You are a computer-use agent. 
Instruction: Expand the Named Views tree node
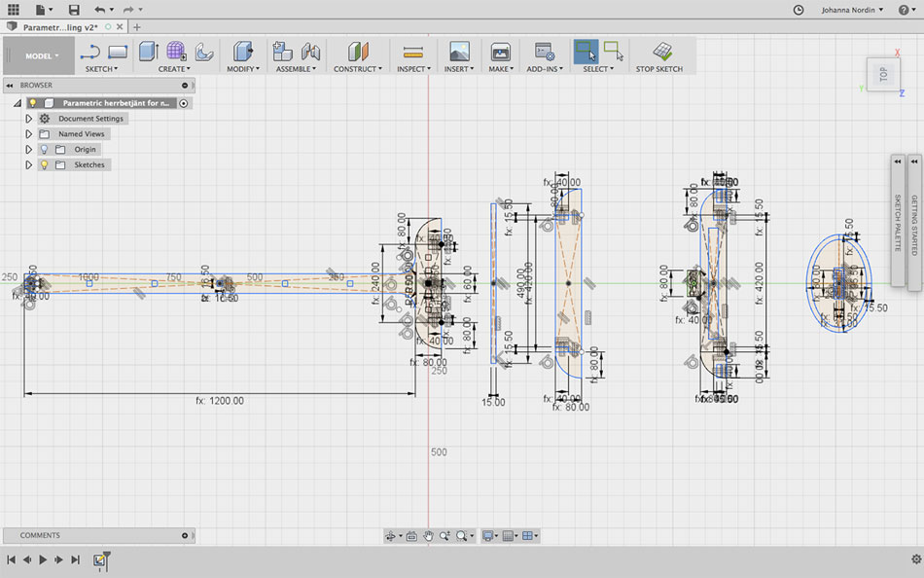click(29, 134)
